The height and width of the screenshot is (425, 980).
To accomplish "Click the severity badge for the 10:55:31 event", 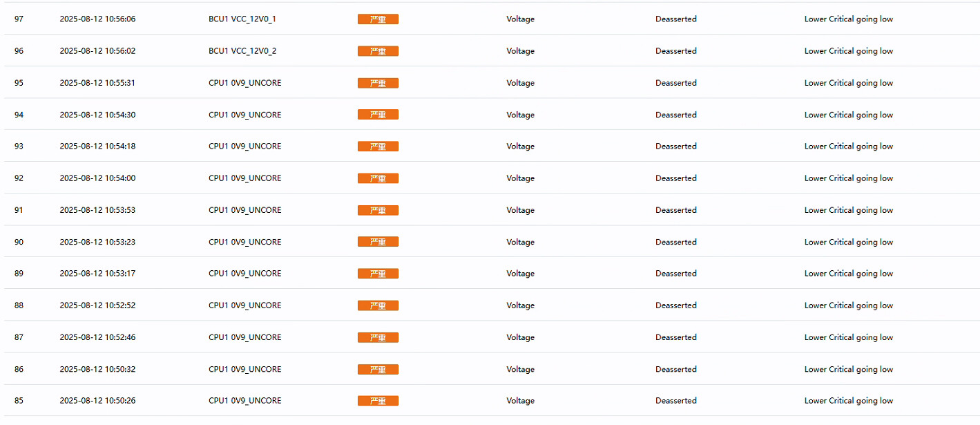I will (x=378, y=83).
